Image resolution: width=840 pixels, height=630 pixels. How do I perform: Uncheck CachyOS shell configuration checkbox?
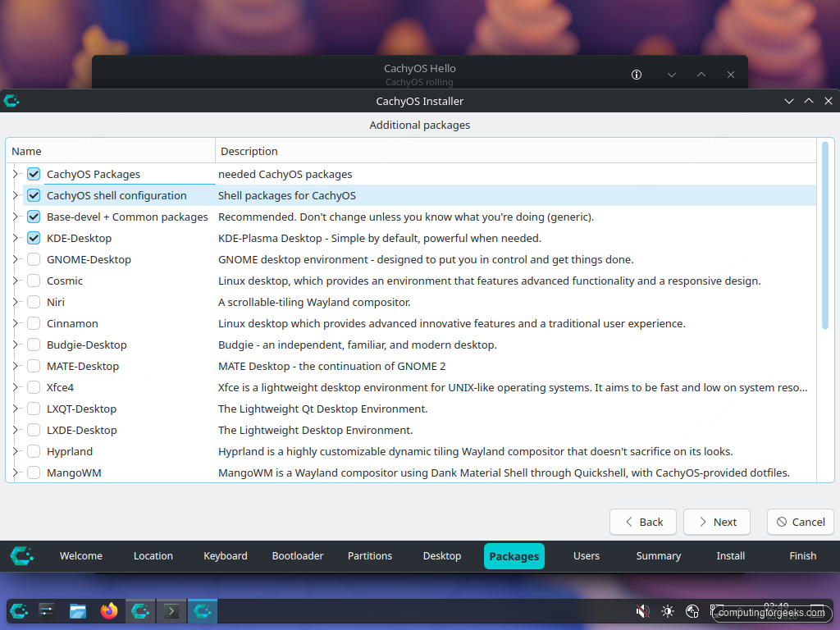(x=34, y=195)
